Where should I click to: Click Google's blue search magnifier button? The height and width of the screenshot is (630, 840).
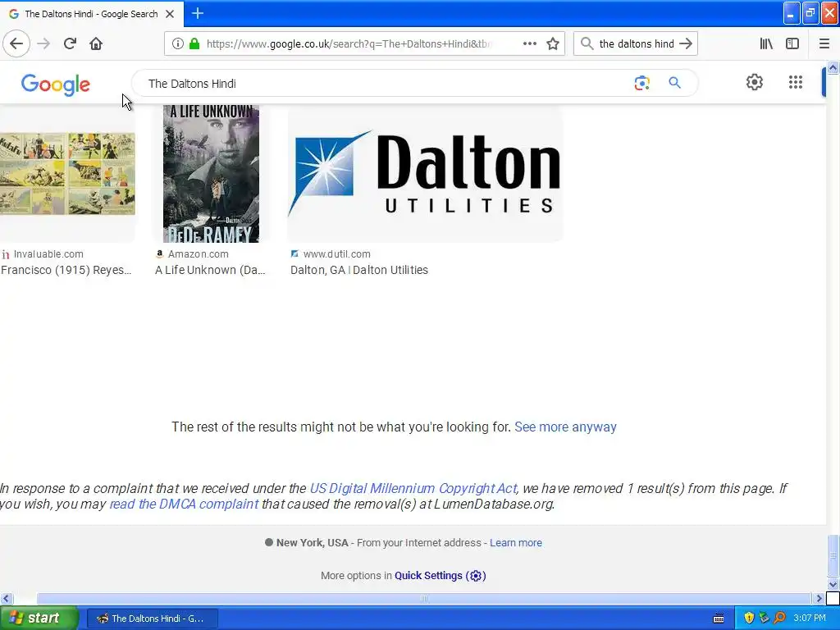click(674, 83)
